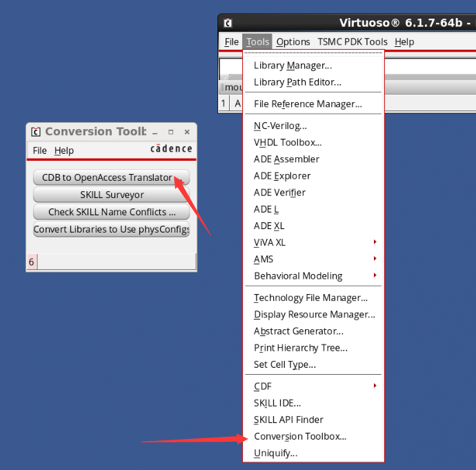The image size is (476, 470).
Task: Click the tear-off dashed line of Tools menu
Action: (x=313, y=53)
